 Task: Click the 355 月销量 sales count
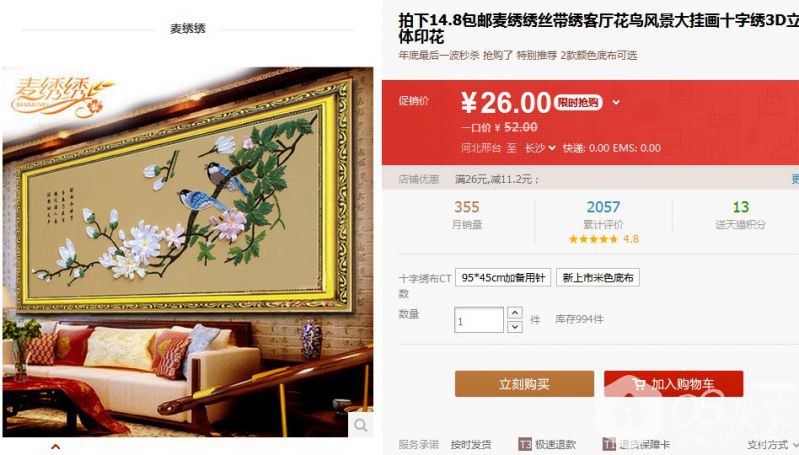pyautogui.click(x=467, y=215)
